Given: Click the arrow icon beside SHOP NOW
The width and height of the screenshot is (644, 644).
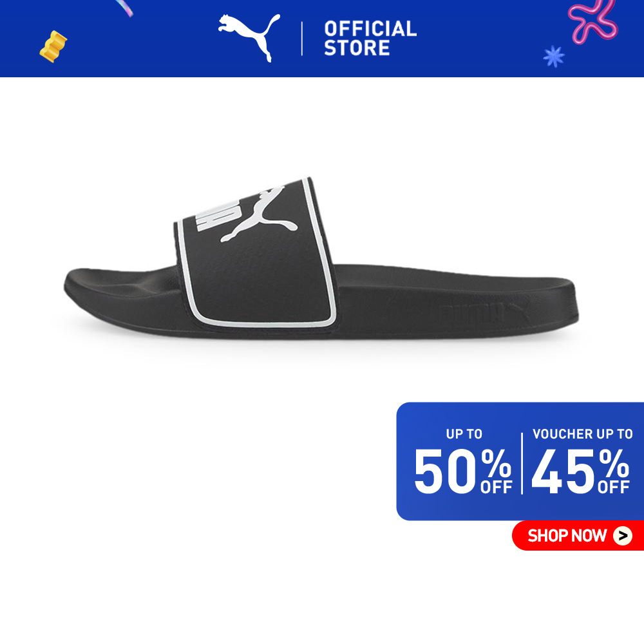Looking at the screenshot, I should coord(623,536).
